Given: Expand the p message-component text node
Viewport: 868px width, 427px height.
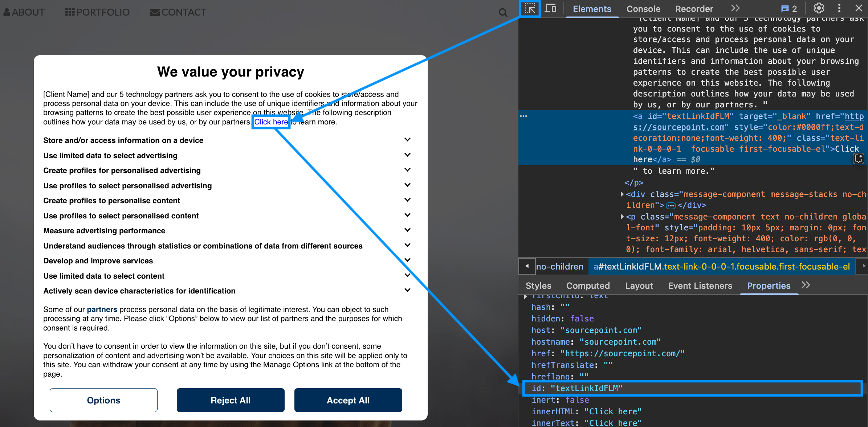Looking at the screenshot, I should [x=622, y=217].
